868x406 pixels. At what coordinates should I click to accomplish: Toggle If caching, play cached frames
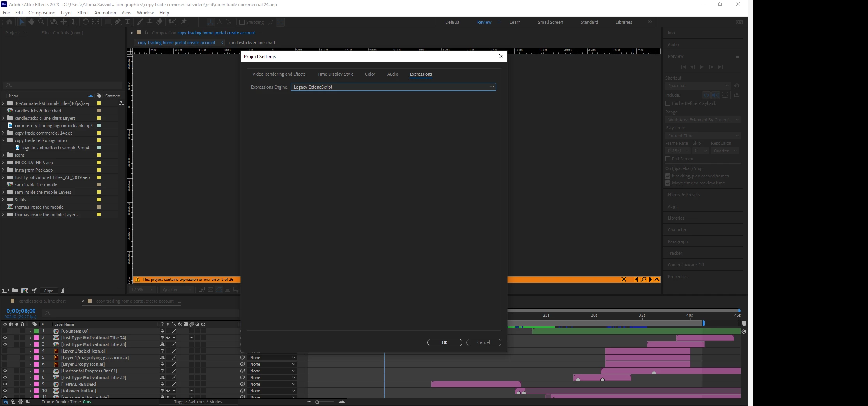tap(668, 176)
